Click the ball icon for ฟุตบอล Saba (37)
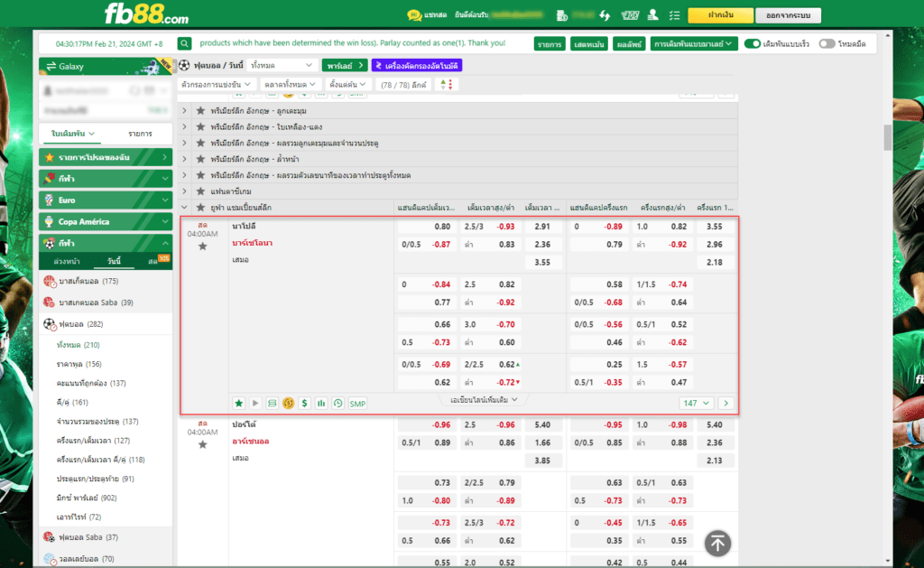This screenshot has height=568, width=924. (50, 537)
